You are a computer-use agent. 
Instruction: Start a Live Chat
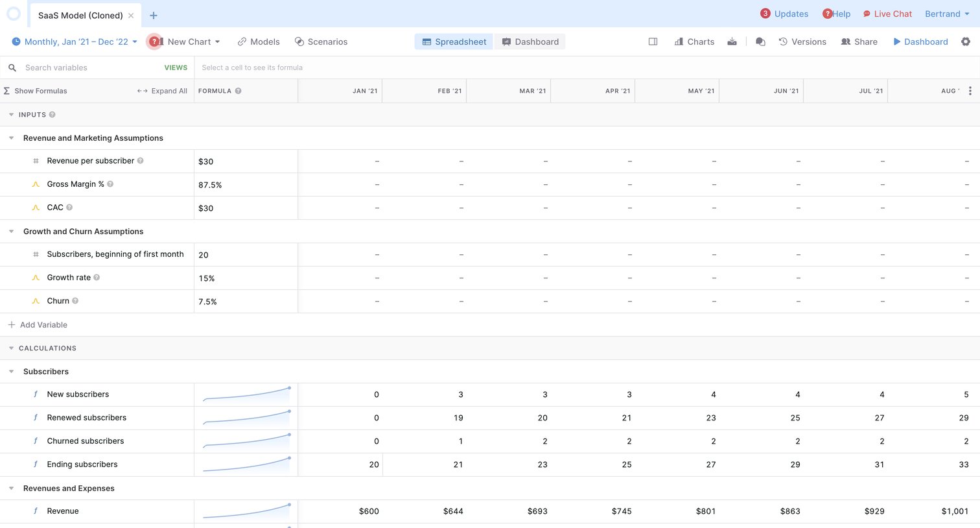pos(887,14)
